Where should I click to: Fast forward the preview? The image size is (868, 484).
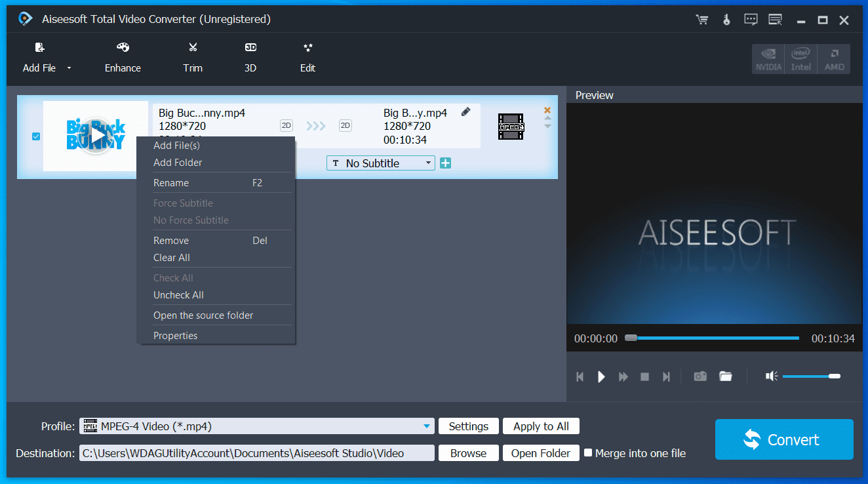623,376
